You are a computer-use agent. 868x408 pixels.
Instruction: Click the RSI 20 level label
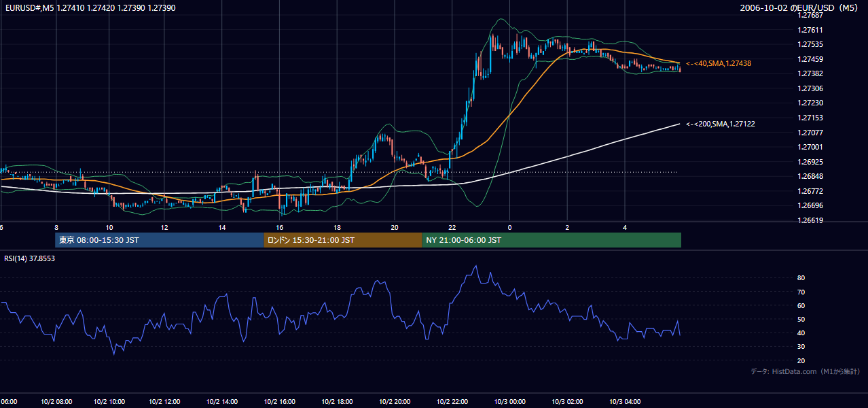pos(801,360)
